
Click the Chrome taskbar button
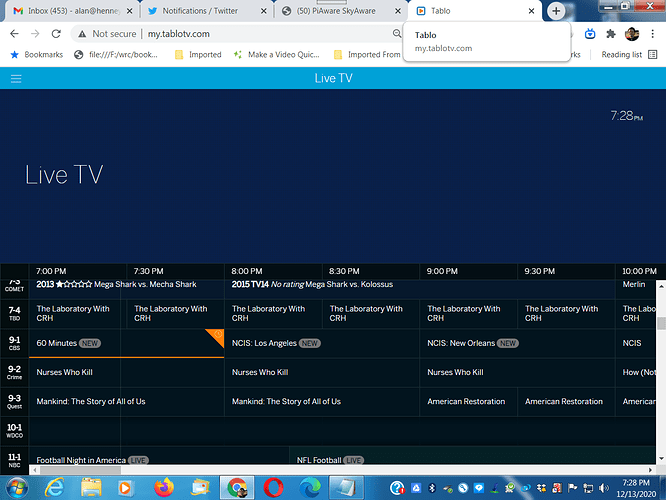point(237,488)
